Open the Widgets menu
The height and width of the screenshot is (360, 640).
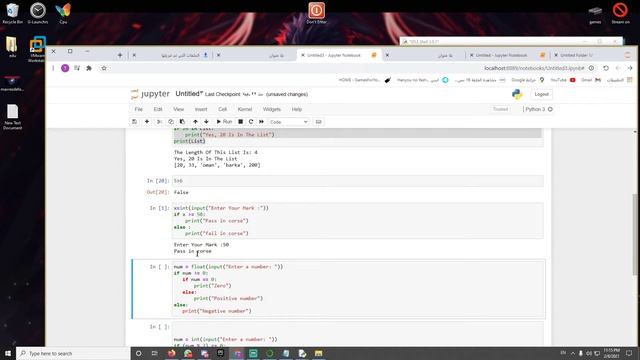(272, 109)
